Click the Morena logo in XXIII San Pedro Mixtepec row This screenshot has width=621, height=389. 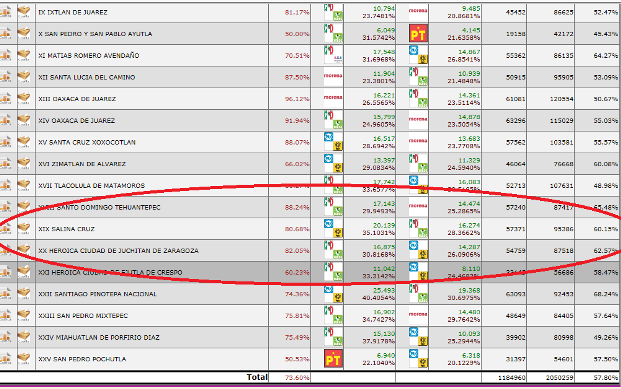pos(418,315)
